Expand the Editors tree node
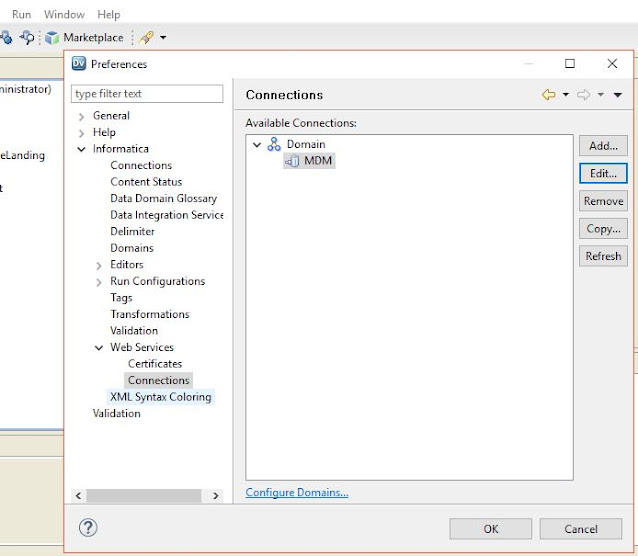The image size is (638, 556). point(99,266)
